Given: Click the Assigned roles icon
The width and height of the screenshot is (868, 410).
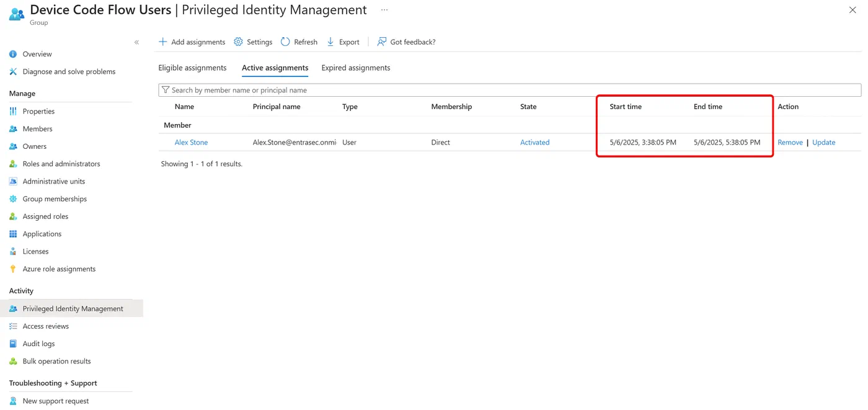Looking at the screenshot, I should click(x=13, y=216).
